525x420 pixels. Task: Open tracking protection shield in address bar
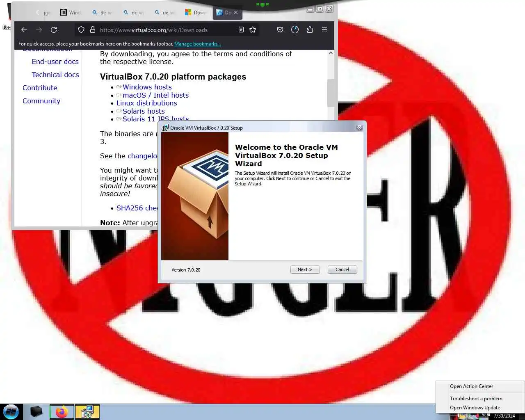pyautogui.click(x=81, y=30)
